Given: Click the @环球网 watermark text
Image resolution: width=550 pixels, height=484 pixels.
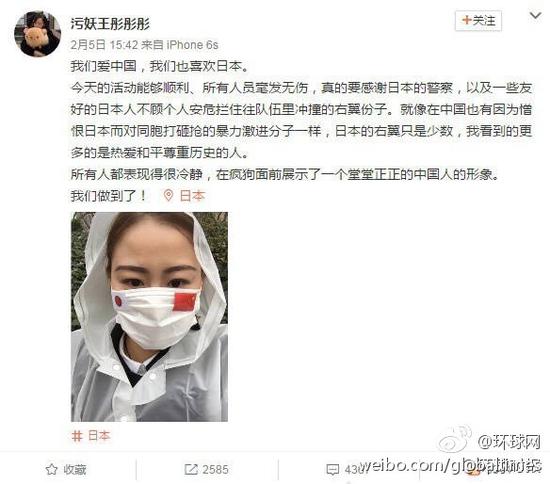Looking at the screenshot, I should click(x=509, y=442).
